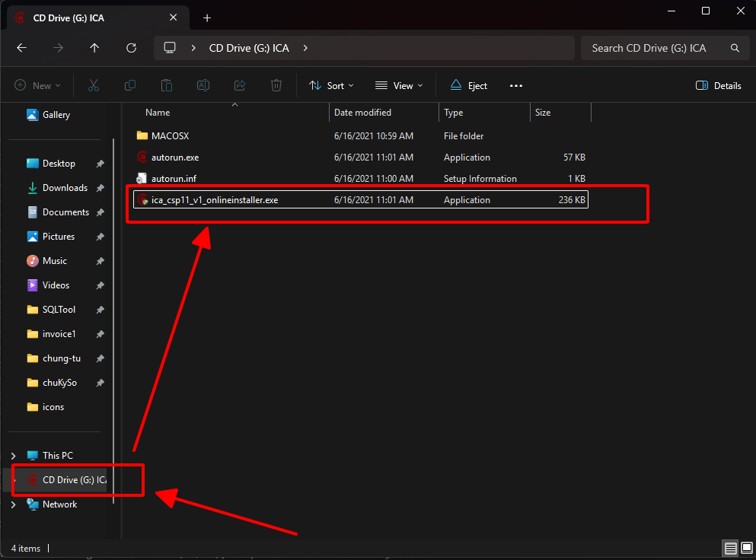Close the CD Drive (G:) ICA tab

tap(173, 17)
